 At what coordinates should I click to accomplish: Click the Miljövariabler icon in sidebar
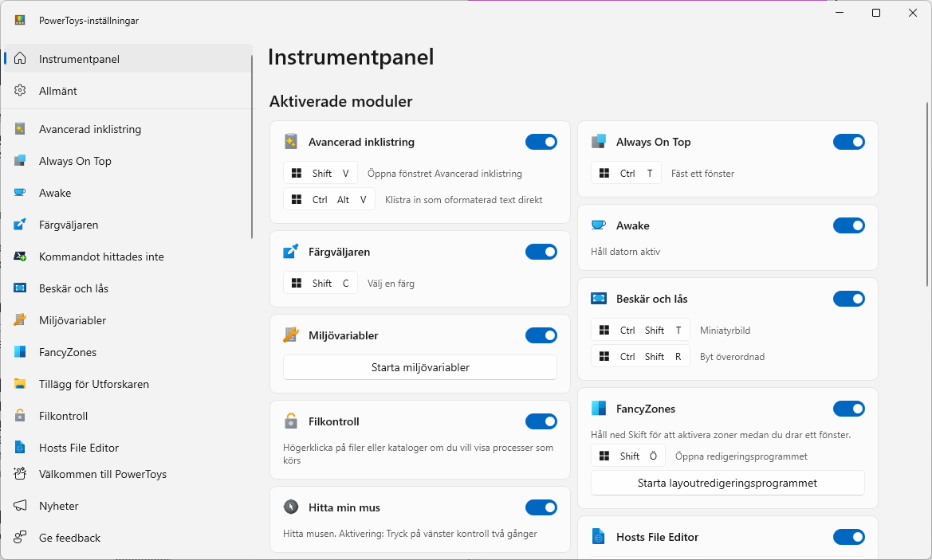point(21,320)
